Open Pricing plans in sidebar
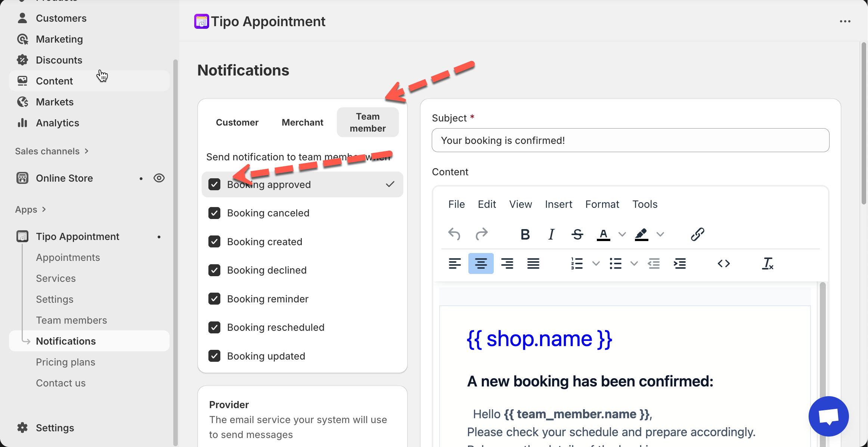The width and height of the screenshot is (868, 447). 65,362
